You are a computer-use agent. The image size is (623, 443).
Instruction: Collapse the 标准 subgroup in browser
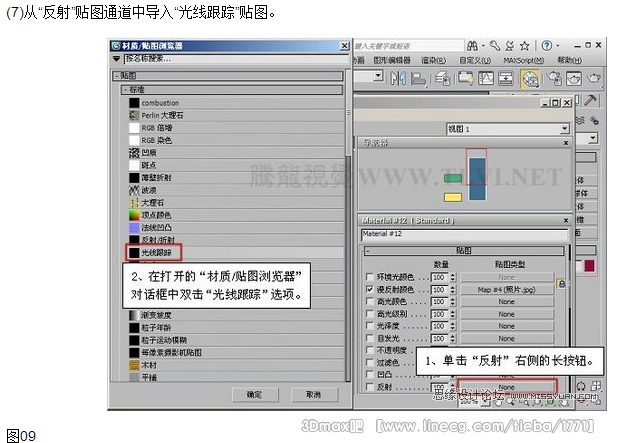pos(232,90)
